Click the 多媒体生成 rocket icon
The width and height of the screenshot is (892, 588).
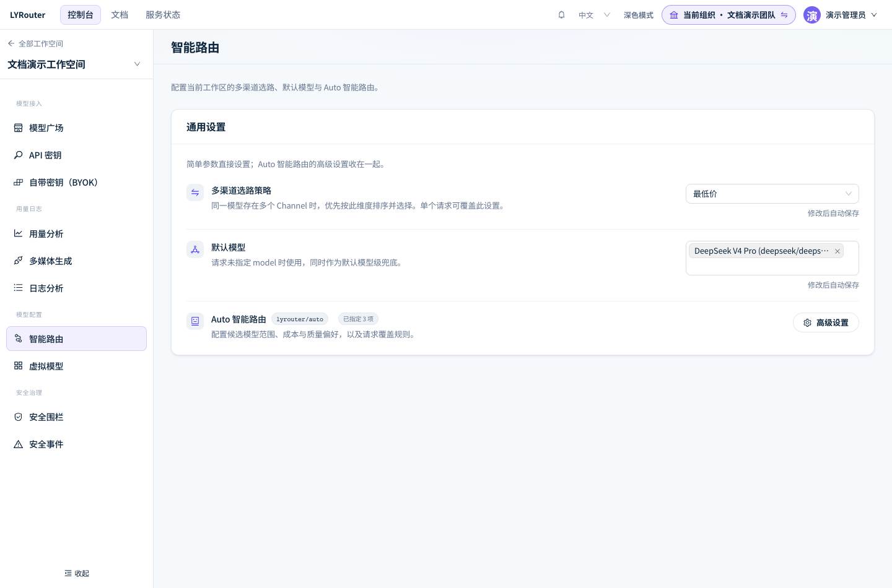coord(18,261)
